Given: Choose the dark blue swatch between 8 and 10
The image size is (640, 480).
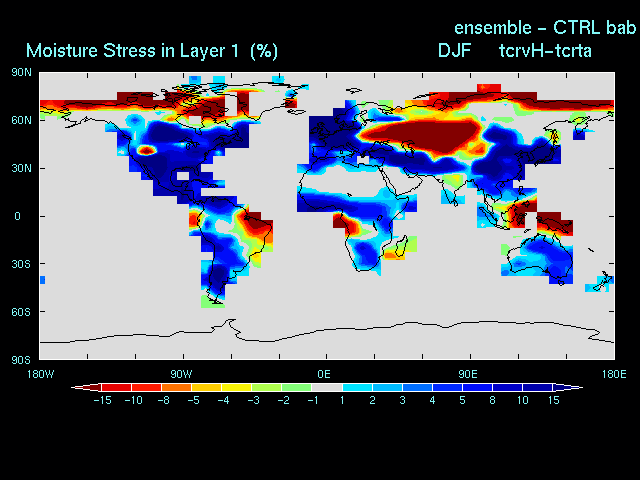Looking at the screenshot, I should point(507,387).
